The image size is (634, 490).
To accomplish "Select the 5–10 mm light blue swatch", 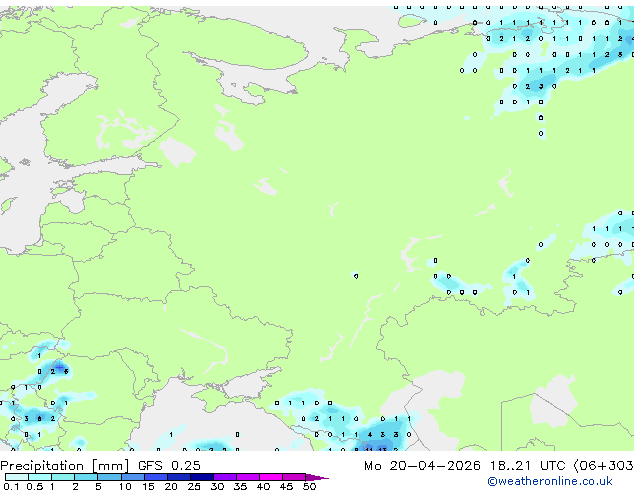I will click(110, 477).
